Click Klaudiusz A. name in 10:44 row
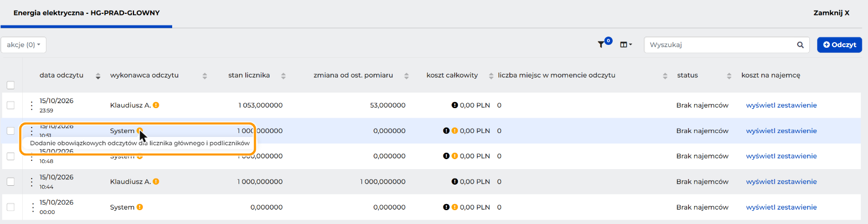The image size is (868, 224). [131, 181]
